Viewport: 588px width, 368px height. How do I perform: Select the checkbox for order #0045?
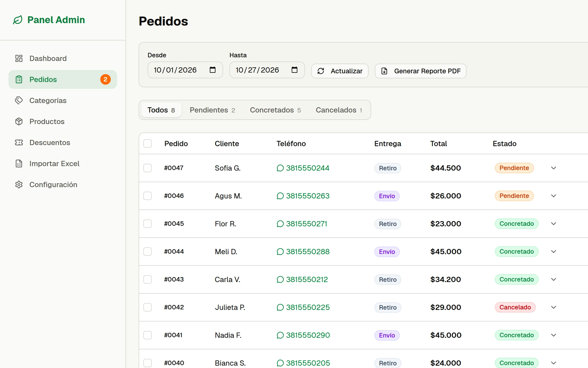148,224
